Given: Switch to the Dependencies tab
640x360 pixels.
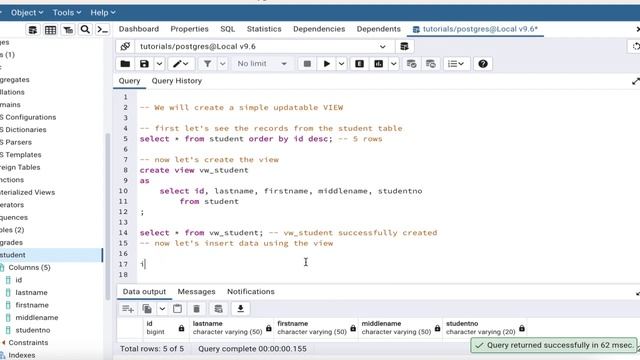Looking at the screenshot, I should 319,29.
